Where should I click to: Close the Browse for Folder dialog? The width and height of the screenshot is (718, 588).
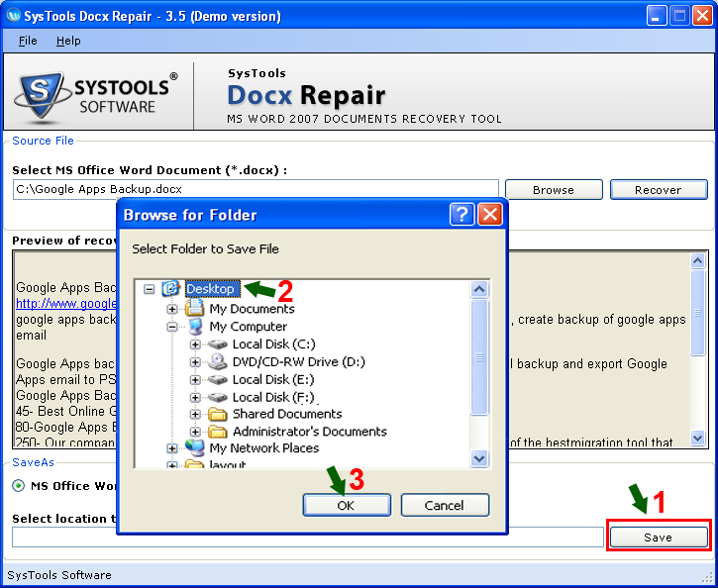(x=490, y=214)
